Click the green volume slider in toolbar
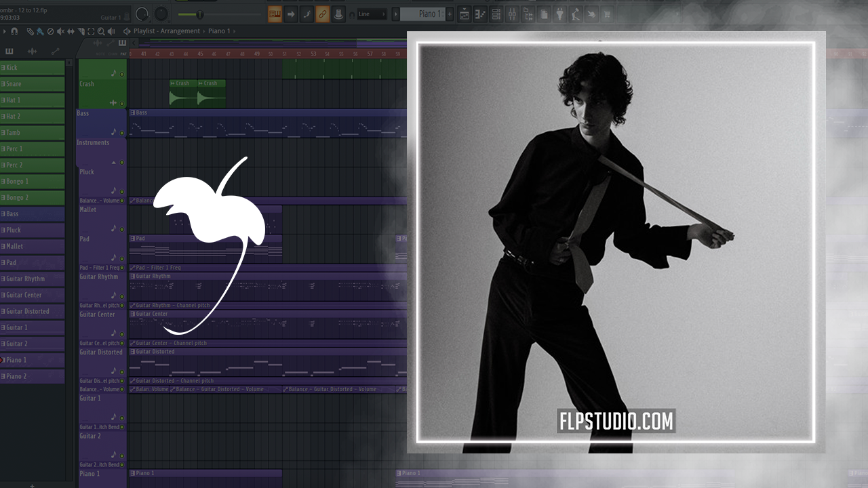The image size is (868, 488). click(199, 14)
